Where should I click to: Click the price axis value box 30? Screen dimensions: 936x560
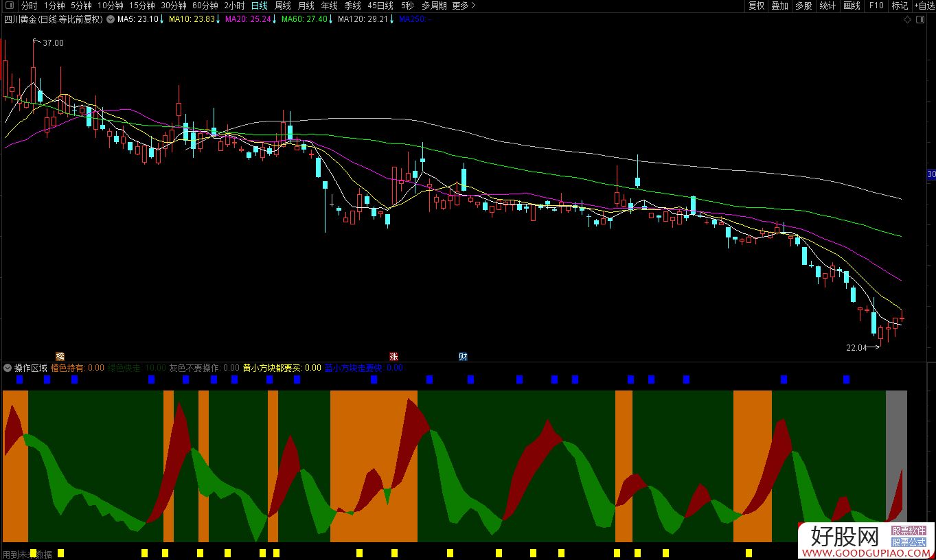(932, 174)
